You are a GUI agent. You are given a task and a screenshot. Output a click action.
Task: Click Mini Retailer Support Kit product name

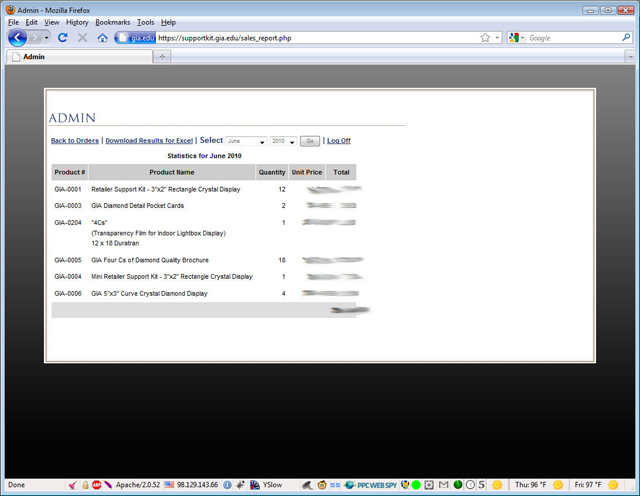172,276
